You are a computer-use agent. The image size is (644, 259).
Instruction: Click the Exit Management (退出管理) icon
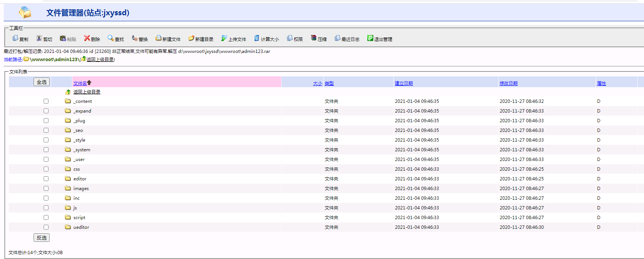pyautogui.click(x=370, y=38)
